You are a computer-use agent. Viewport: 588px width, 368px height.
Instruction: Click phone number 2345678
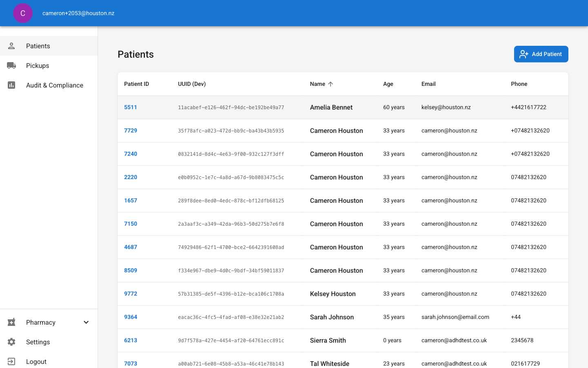522,340
